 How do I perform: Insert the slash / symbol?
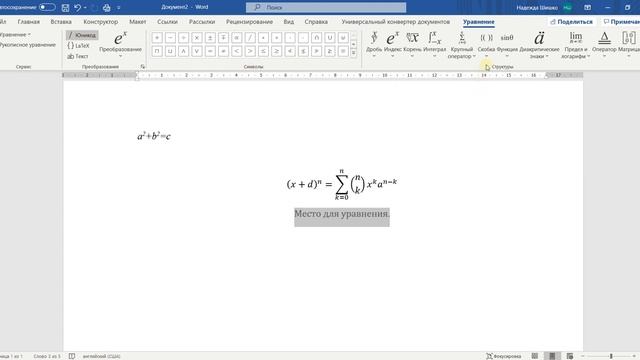pyautogui.click(x=250, y=38)
